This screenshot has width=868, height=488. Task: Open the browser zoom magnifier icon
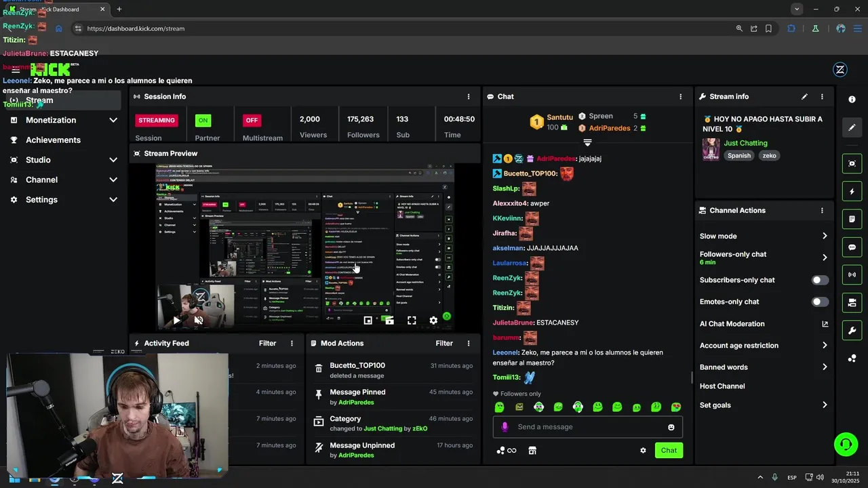pyautogui.click(x=739, y=28)
